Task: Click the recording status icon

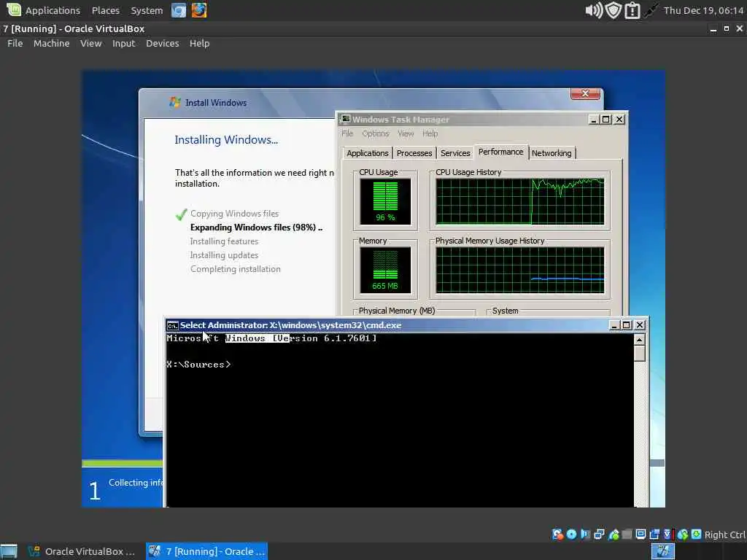Action: click(x=654, y=534)
